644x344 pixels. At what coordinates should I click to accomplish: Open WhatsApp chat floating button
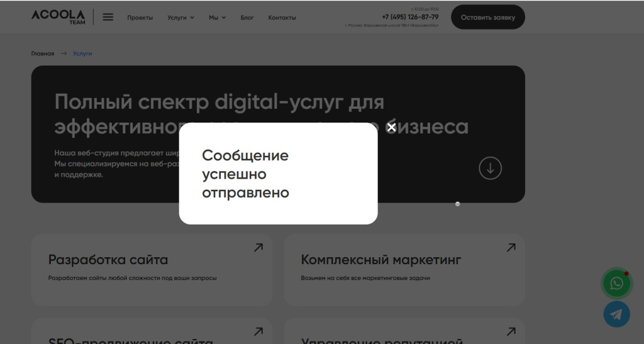pyautogui.click(x=616, y=283)
